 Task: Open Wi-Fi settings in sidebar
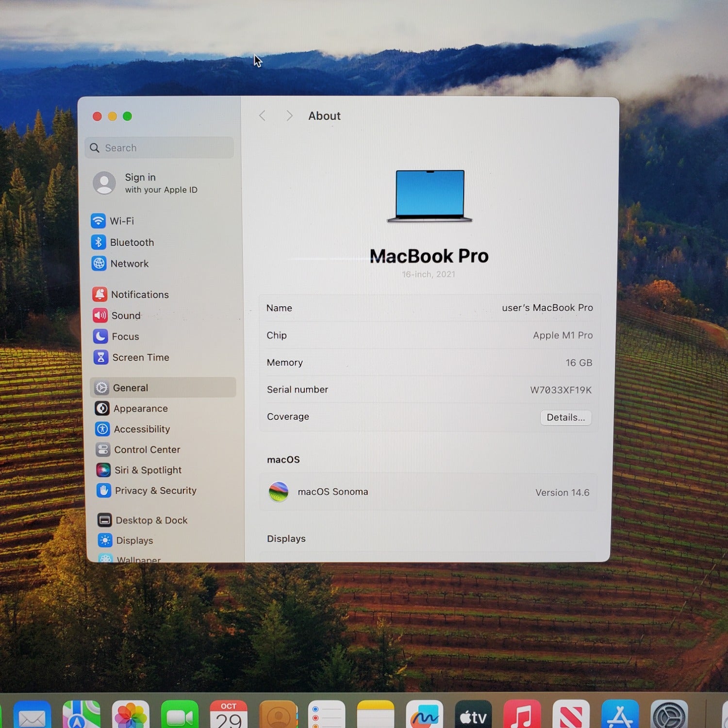(121, 221)
